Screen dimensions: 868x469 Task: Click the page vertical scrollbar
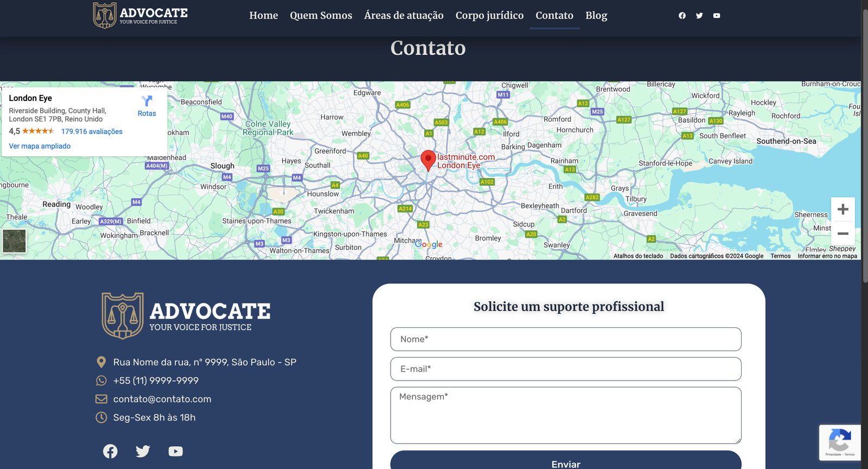[865, 147]
